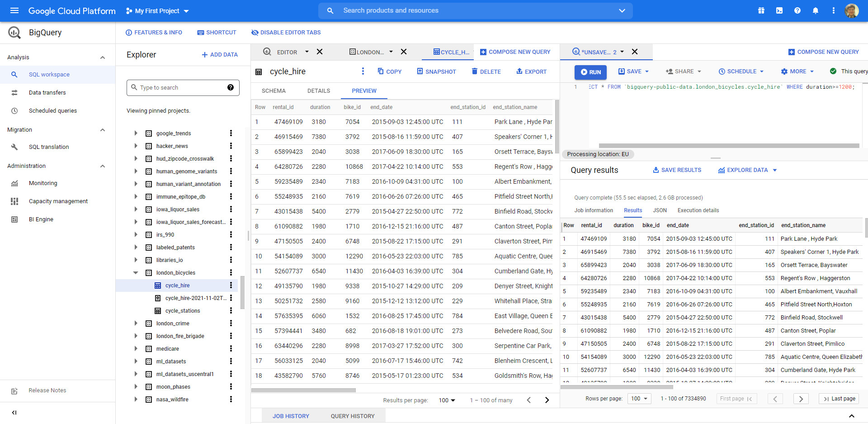Collapse the left navigation panel
This screenshot has height=424, width=868.
[x=14, y=412]
